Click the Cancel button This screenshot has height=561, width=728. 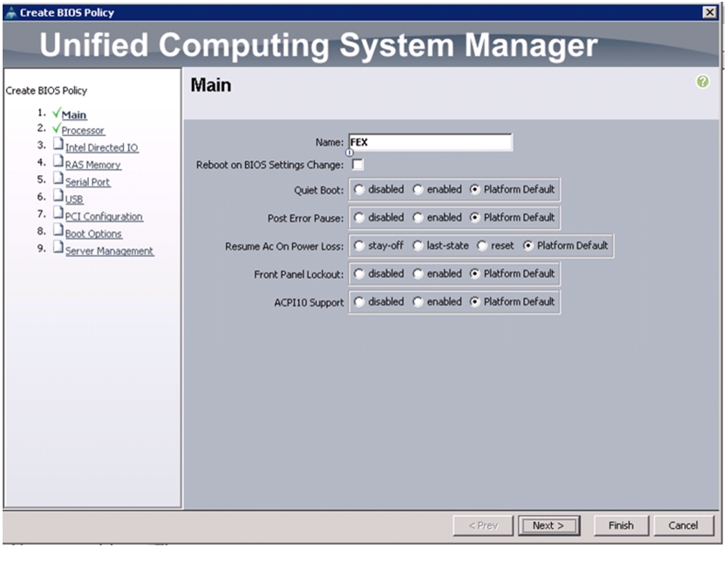[x=684, y=525]
